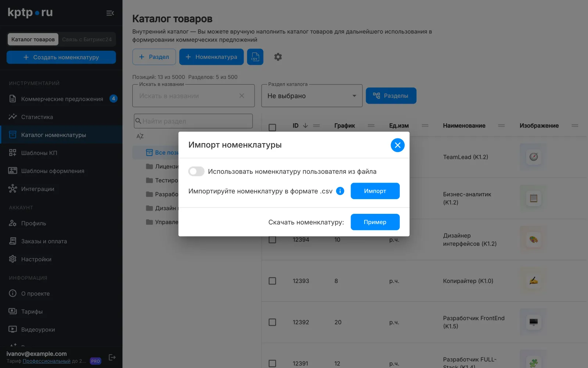Image resolution: width=588 pixels, height=368 pixels.
Task: Click Создать номенклатуру button in sidebar
Action: (61, 57)
